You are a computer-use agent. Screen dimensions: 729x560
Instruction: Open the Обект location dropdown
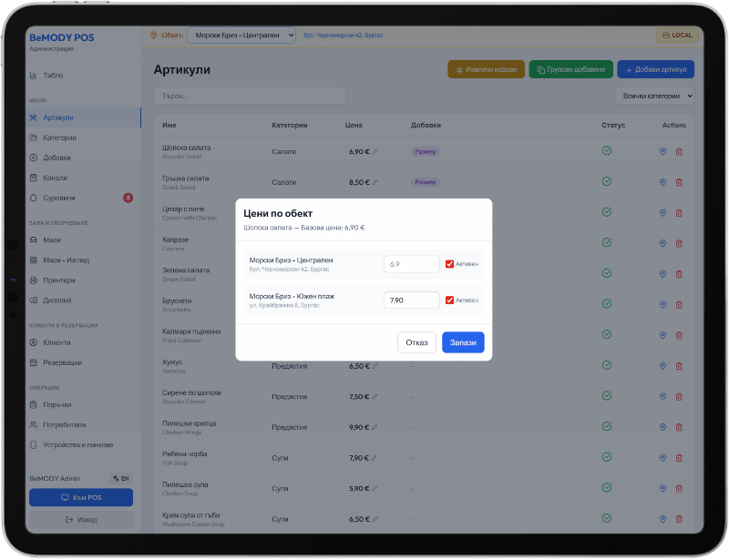pyautogui.click(x=241, y=36)
